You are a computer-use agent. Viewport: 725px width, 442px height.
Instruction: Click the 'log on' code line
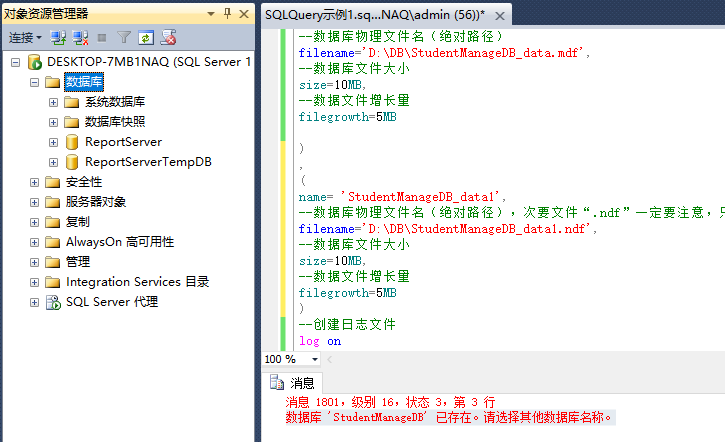[320, 341]
